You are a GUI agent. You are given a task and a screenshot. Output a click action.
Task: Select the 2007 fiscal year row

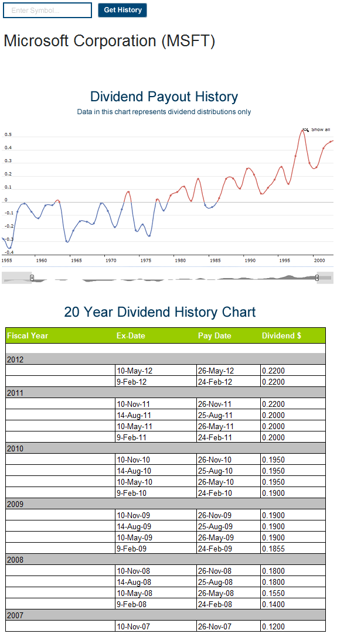tap(166, 615)
